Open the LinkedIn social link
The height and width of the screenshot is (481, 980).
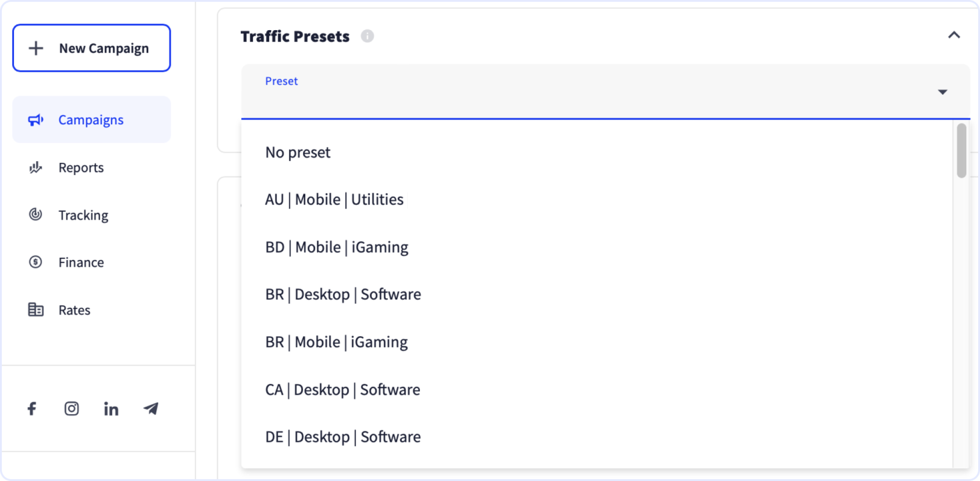click(111, 409)
